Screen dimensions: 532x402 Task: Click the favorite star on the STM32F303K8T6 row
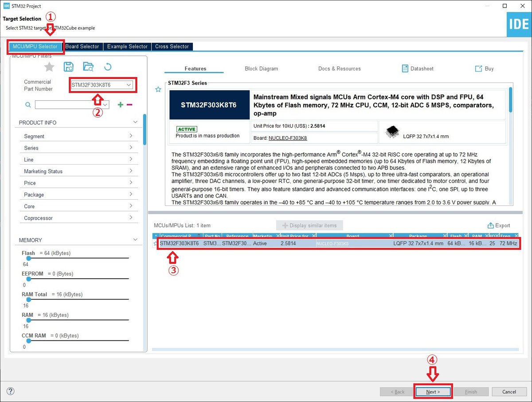156,244
